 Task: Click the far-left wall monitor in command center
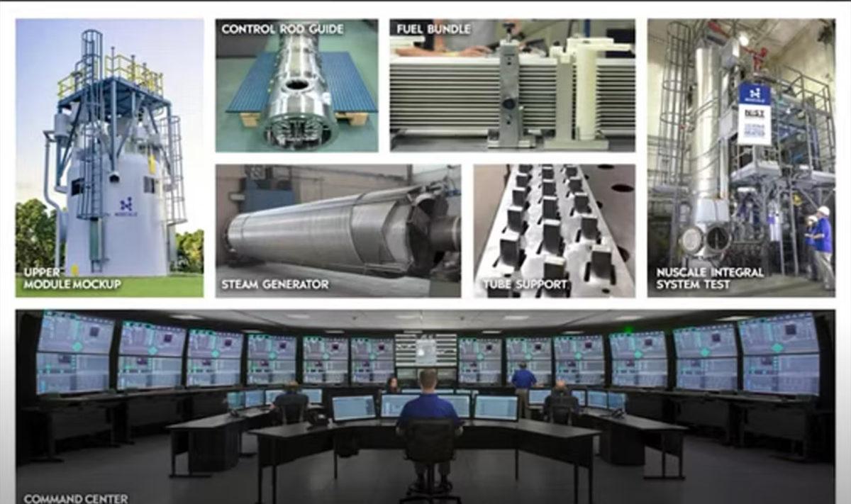pyautogui.click(x=74, y=353)
